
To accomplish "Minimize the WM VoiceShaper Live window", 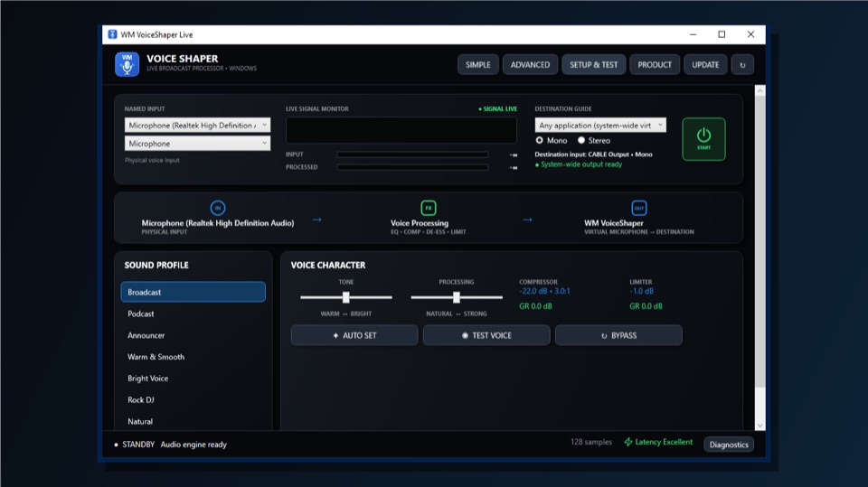I will 693,34.
